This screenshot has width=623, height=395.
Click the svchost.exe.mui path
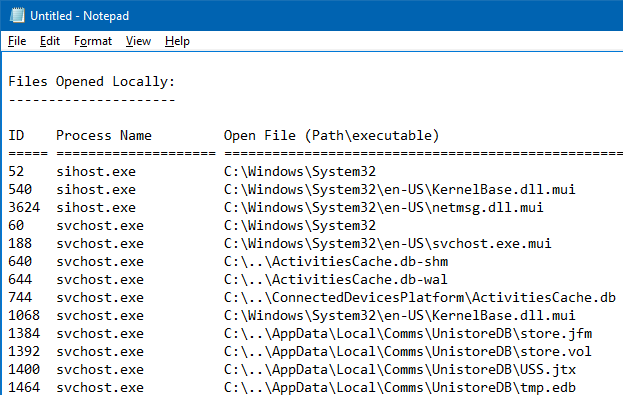388,244
